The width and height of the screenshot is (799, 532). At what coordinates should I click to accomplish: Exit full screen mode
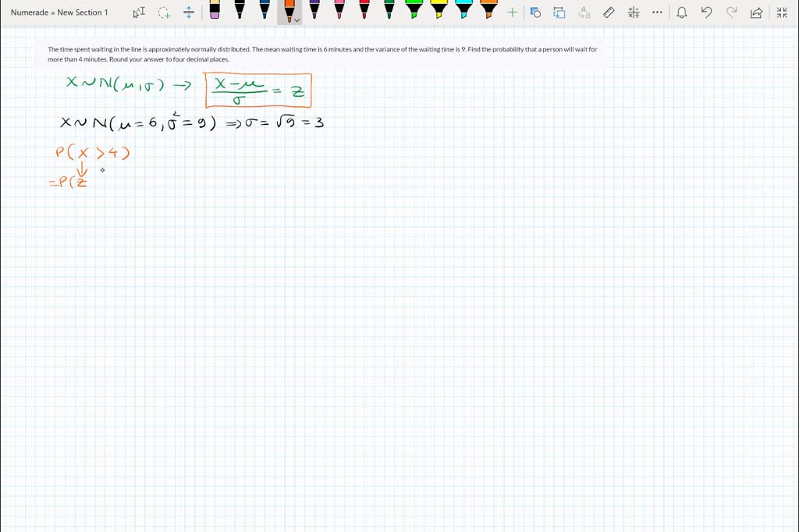point(782,12)
